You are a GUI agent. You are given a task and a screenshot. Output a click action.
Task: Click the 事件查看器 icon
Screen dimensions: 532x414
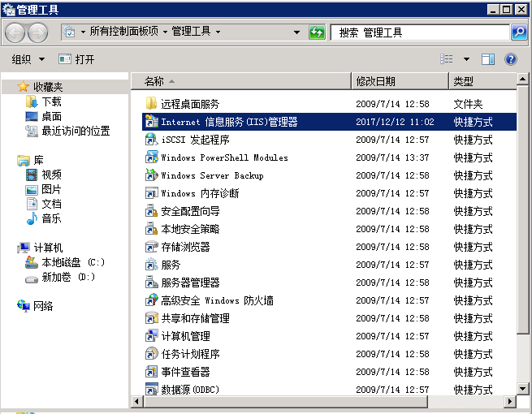(x=151, y=372)
